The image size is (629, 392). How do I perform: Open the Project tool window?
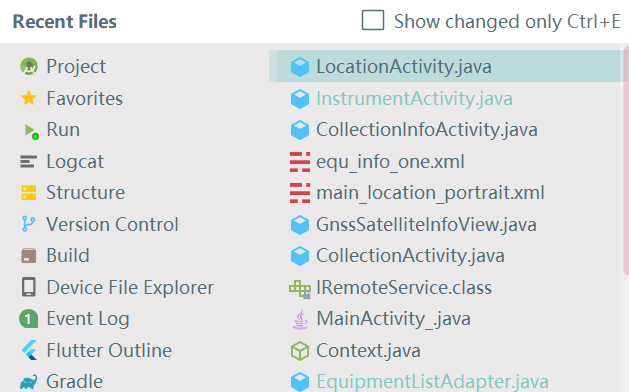click(76, 67)
